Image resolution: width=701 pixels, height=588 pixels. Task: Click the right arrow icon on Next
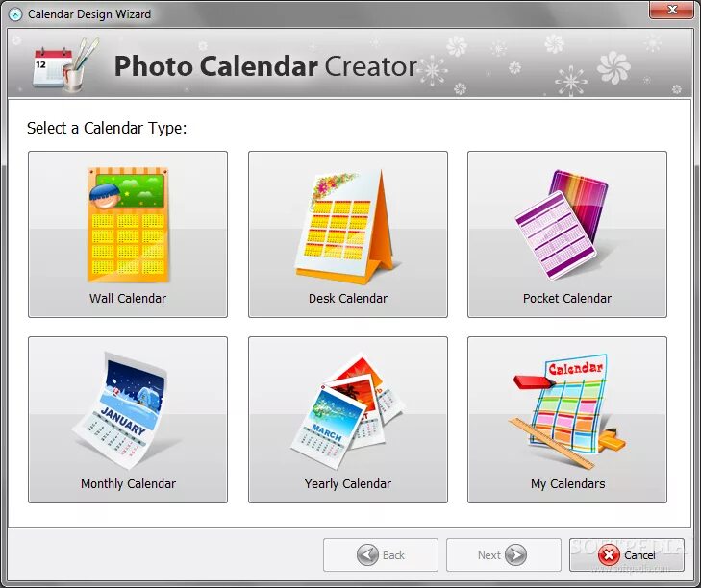click(515, 555)
